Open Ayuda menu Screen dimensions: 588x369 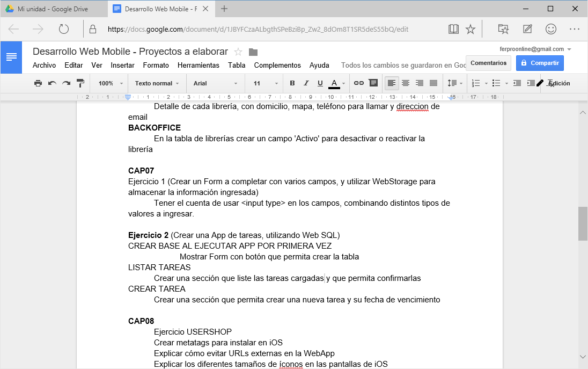(x=319, y=66)
